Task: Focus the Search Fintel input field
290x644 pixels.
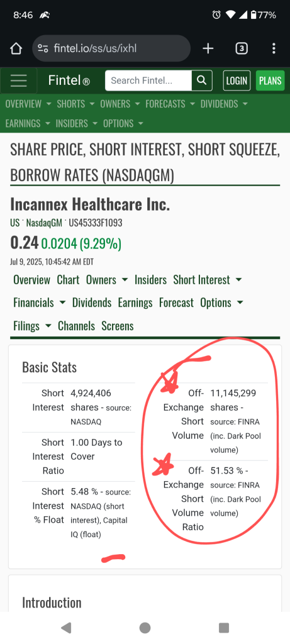Action: 148,80
